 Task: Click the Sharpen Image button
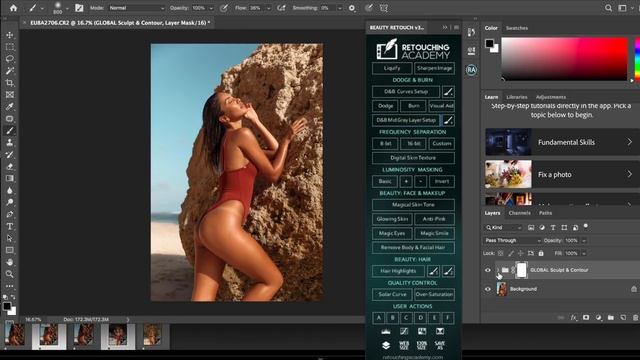[x=435, y=68]
